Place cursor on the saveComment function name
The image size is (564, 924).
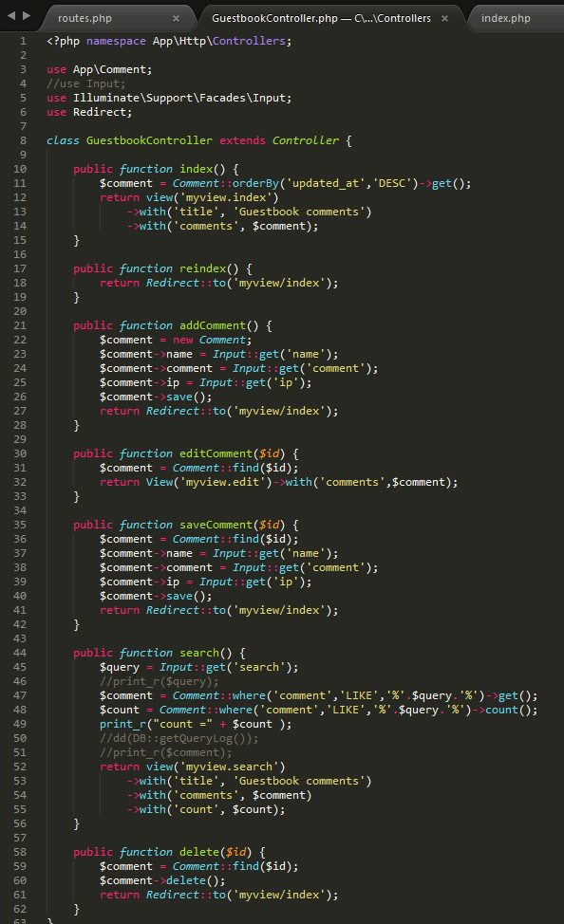coord(216,525)
